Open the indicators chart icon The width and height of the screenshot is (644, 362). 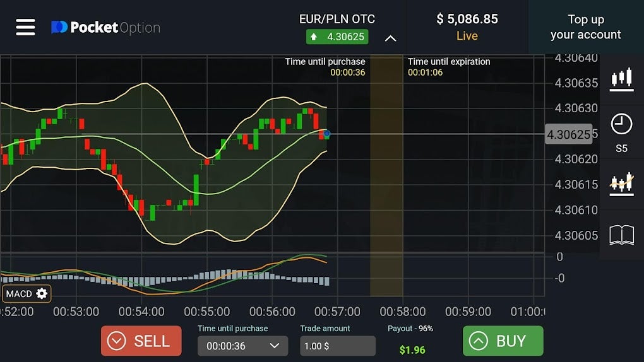pyautogui.click(x=621, y=184)
